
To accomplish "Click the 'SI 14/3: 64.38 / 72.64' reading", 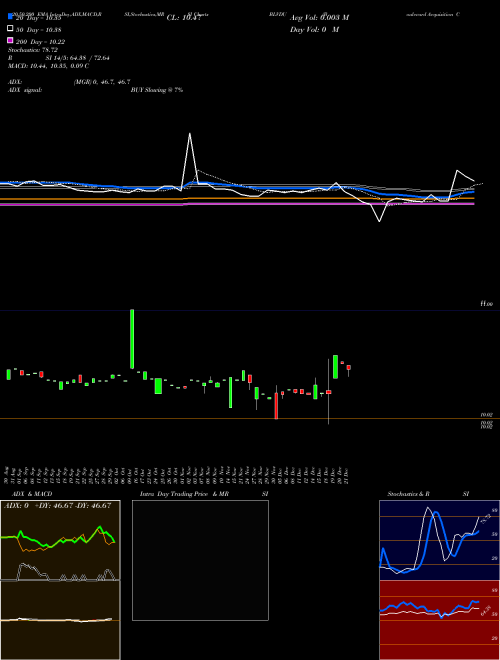I will tap(77, 58).
